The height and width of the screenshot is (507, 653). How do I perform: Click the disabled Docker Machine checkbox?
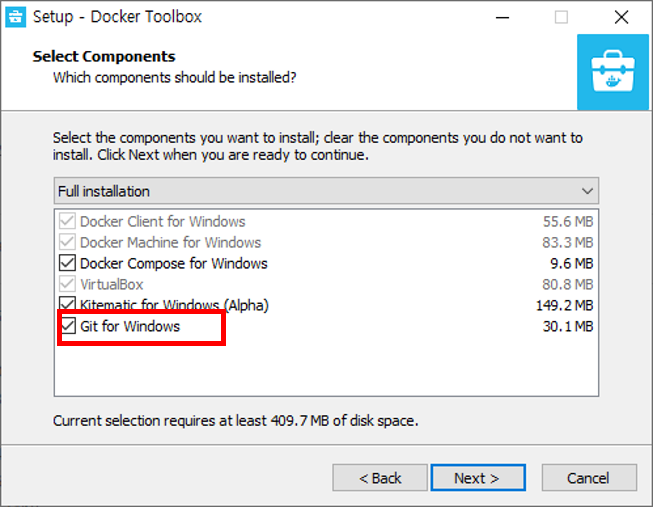(67, 242)
